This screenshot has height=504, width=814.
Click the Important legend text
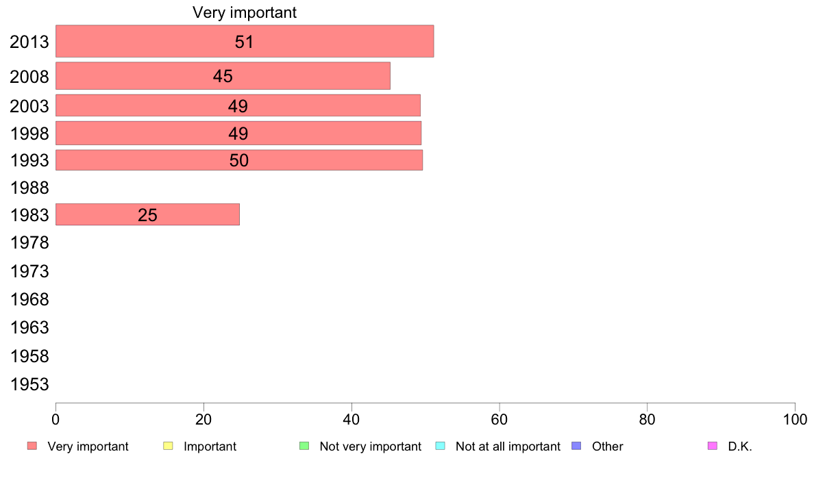(x=210, y=446)
